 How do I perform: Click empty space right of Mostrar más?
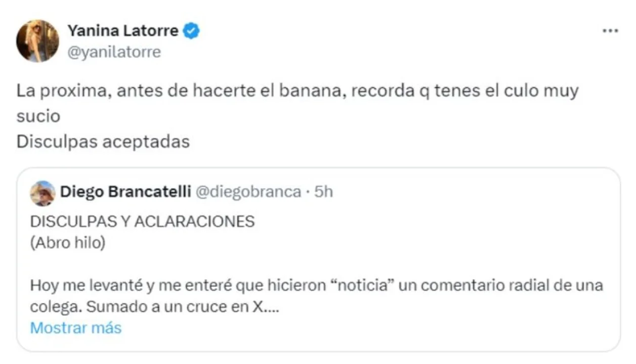click(x=354, y=328)
